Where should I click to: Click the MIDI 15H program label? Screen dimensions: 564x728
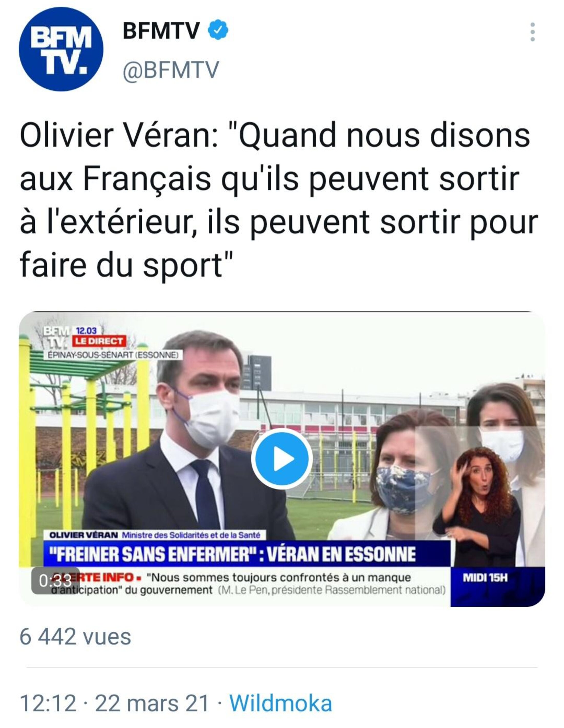[x=485, y=578]
